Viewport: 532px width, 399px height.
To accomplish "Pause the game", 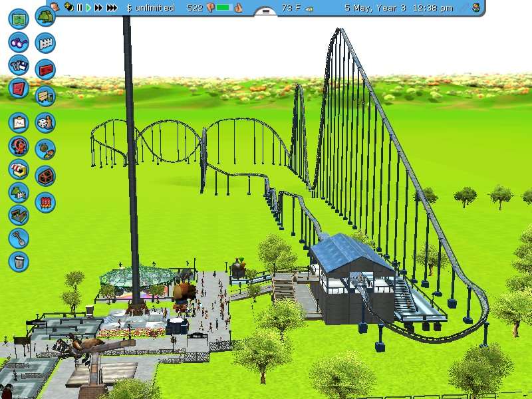I will (x=79, y=8).
